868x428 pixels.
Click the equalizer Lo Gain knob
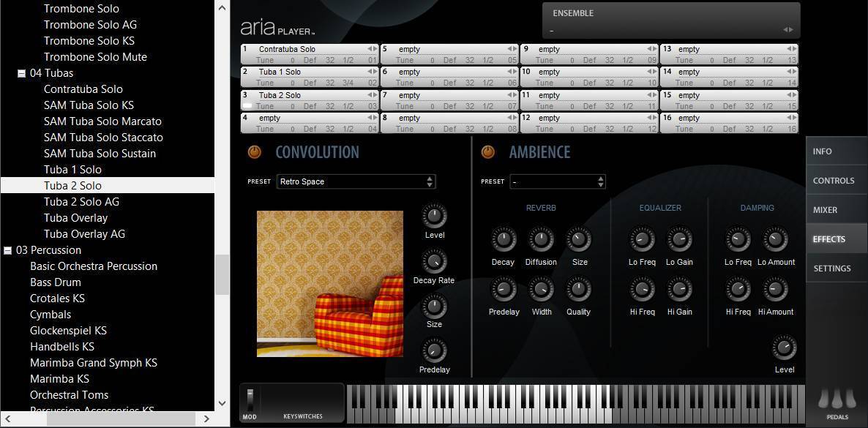coord(679,240)
